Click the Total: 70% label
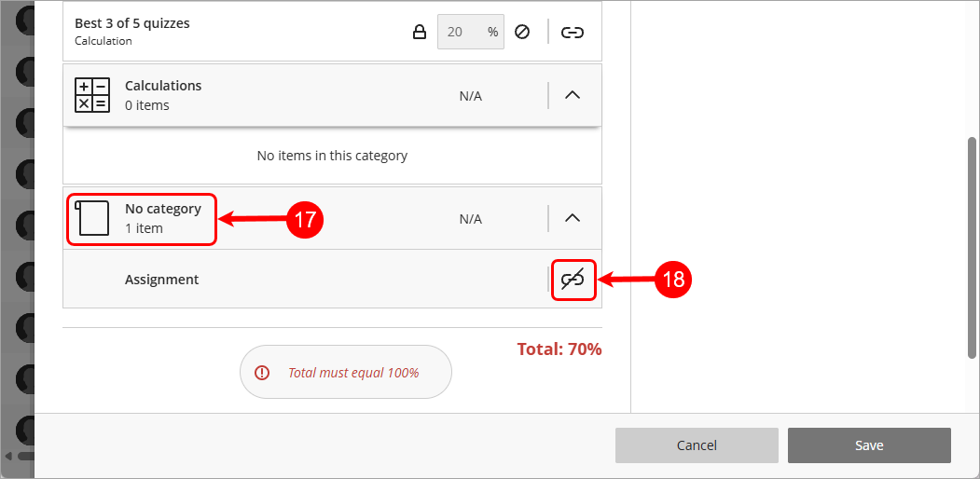 click(x=559, y=349)
